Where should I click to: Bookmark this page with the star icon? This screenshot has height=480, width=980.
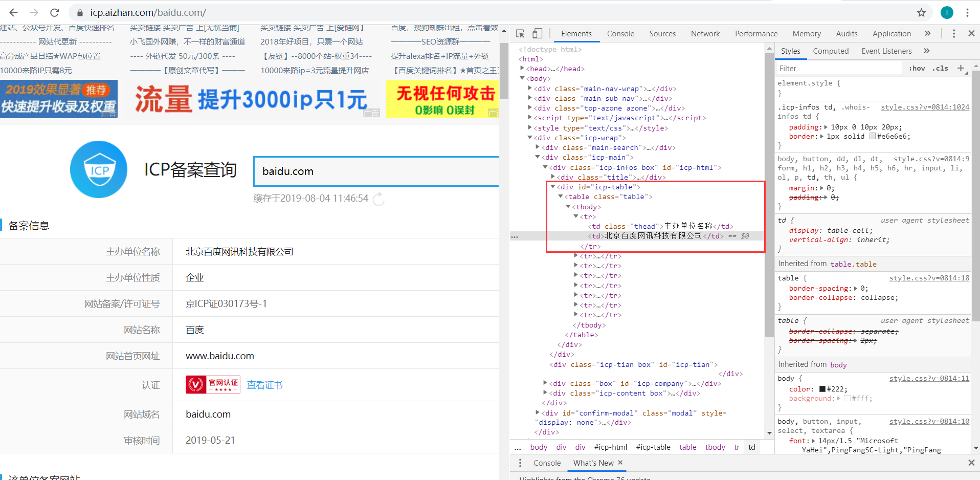pos(921,13)
